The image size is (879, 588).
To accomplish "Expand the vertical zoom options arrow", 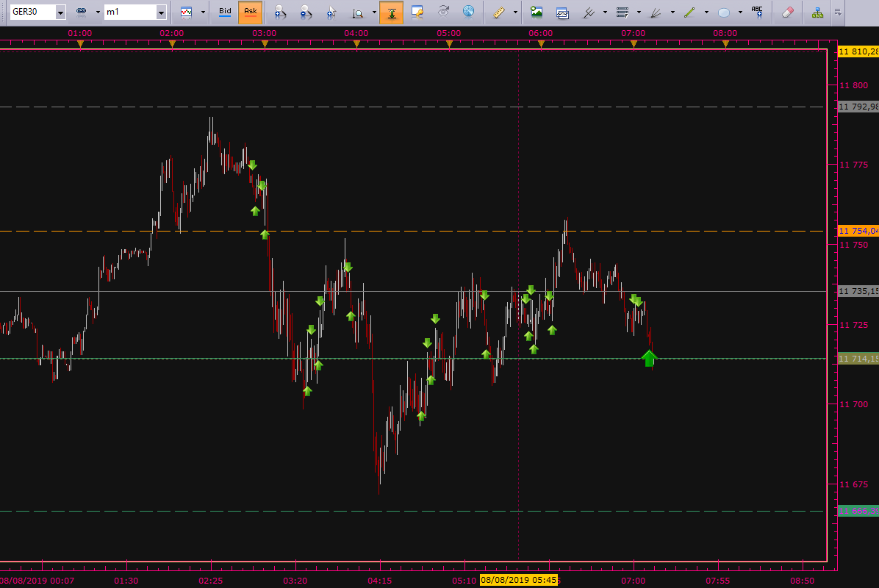I will (374, 12).
